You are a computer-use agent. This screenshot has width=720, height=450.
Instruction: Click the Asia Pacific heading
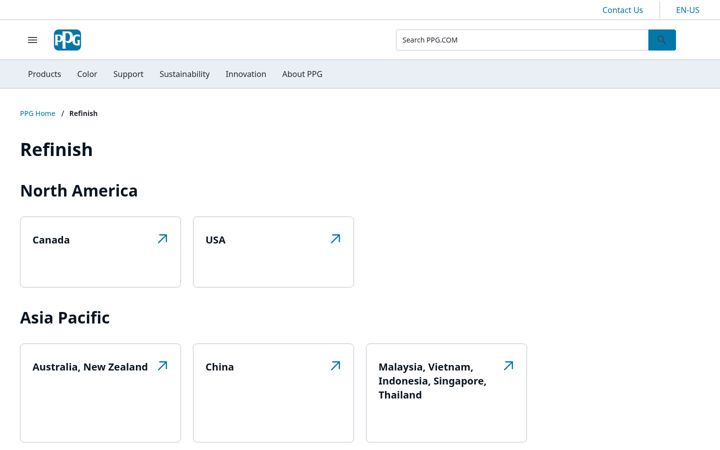tap(65, 318)
